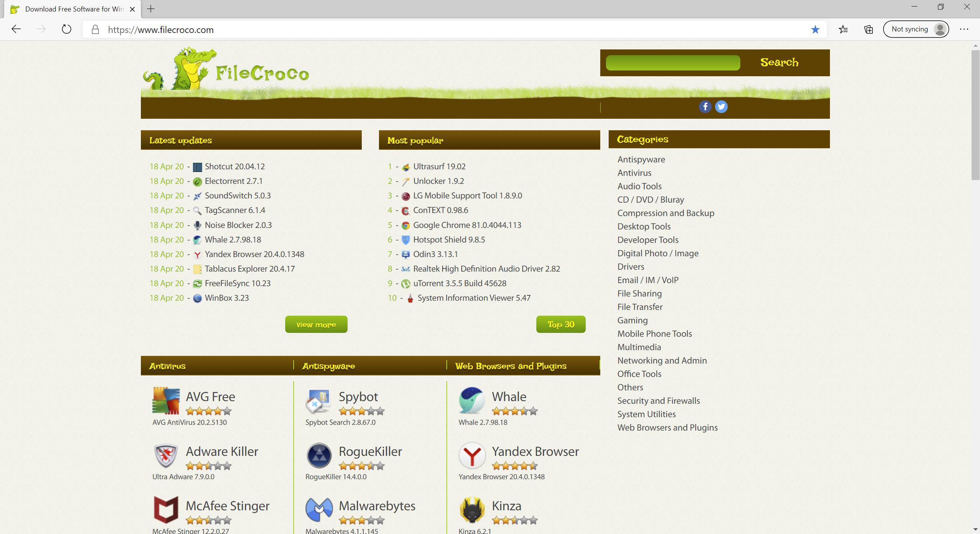
Task: Click the Yandex Browser large Y icon
Action: click(x=472, y=455)
